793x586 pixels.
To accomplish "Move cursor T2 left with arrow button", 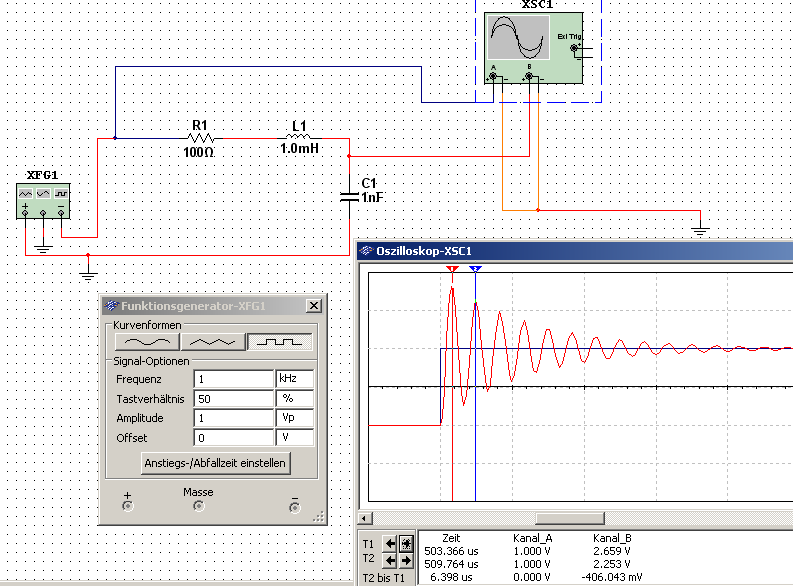I will [x=391, y=559].
